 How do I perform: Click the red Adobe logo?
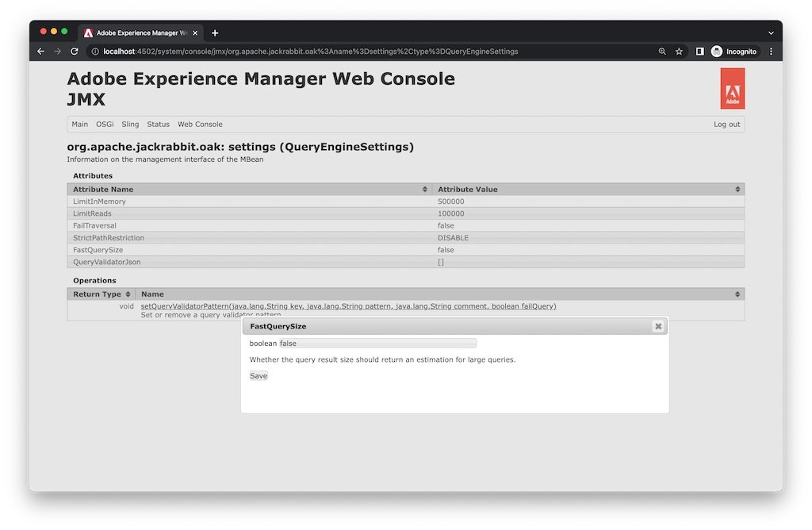tap(732, 89)
